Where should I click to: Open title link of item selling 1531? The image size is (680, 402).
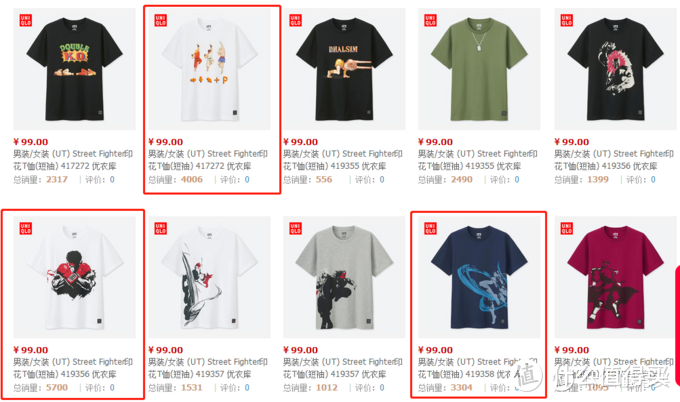coord(208,368)
